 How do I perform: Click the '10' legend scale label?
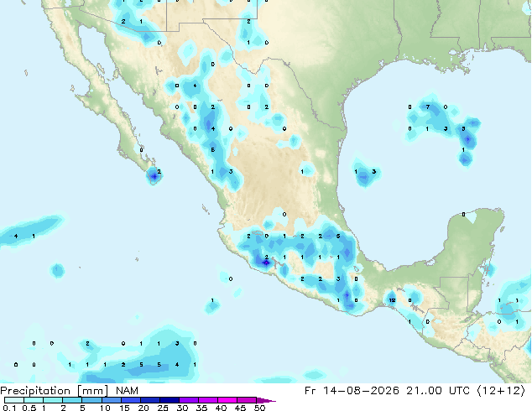[105, 408]
